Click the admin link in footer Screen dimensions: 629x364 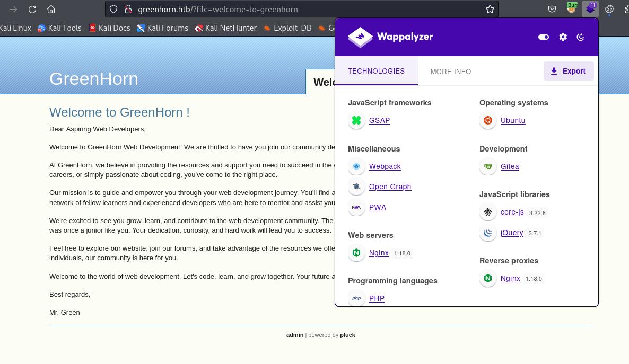point(295,335)
